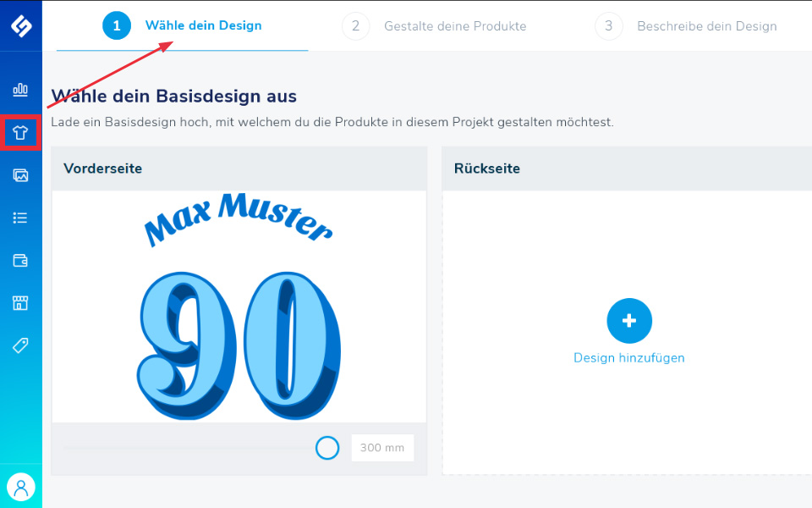Click the step number 1 circle

pyautogui.click(x=117, y=26)
